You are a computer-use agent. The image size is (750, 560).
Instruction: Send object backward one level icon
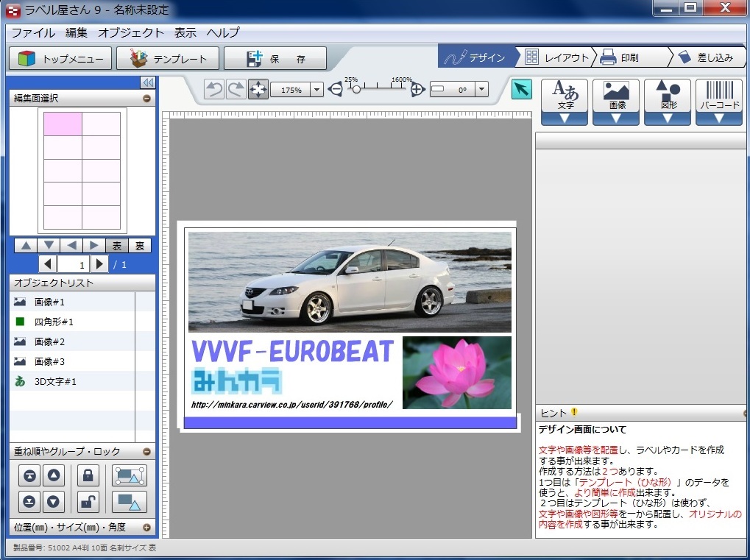(53, 502)
